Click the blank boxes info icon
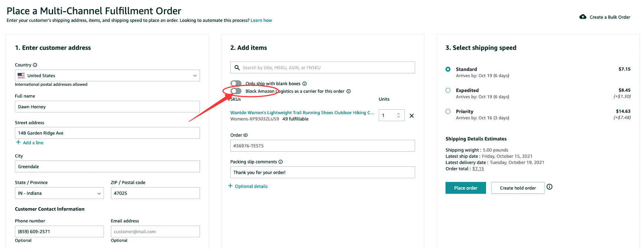This screenshot has height=249, width=644. (305, 84)
